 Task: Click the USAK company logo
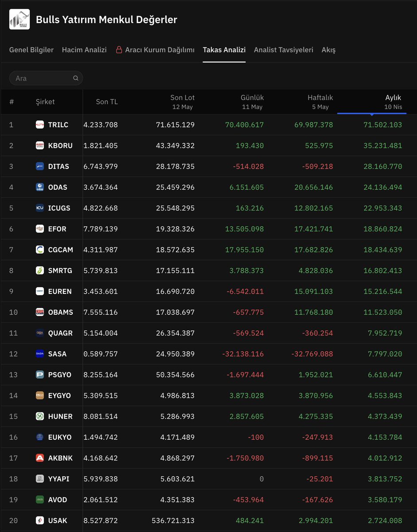(x=40, y=520)
